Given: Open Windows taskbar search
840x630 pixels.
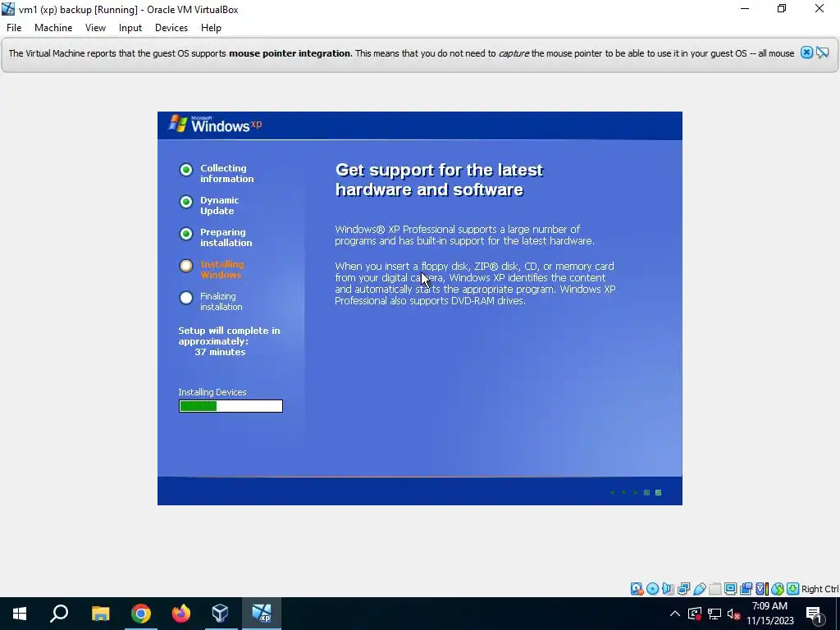Looking at the screenshot, I should click(59, 614).
